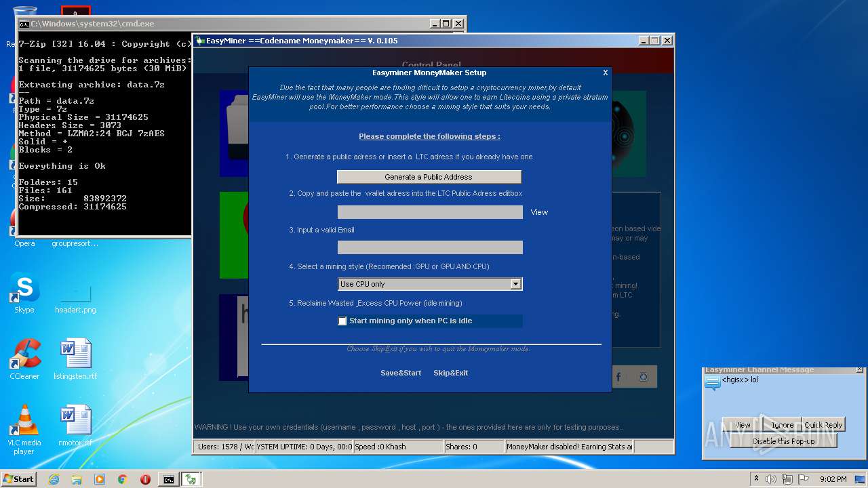Open CCleaner desktop shortcut
868x488 pixels.
pyautogui.click(x=24, y=359)
